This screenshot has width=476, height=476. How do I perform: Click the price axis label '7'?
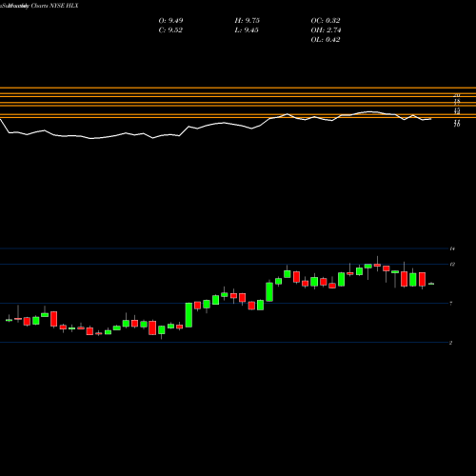coord(451,304)
